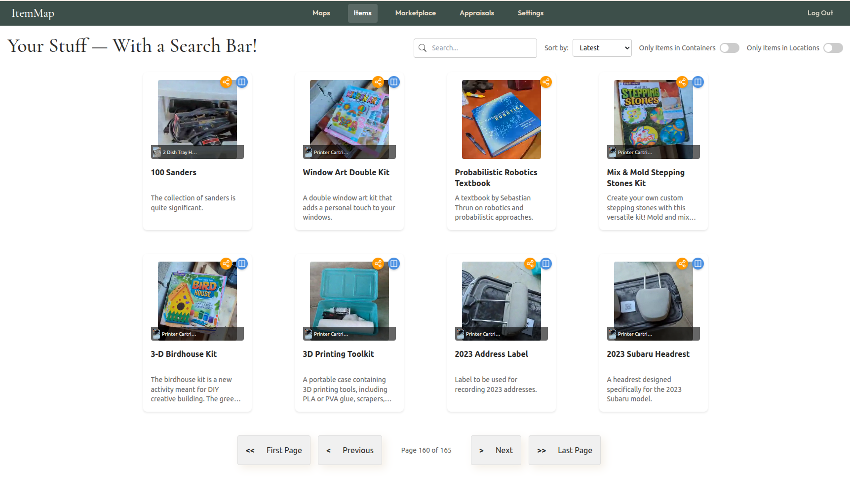Open split view for Window Art Double Kit
Screen dimensions: 850x504
(394, 82)
